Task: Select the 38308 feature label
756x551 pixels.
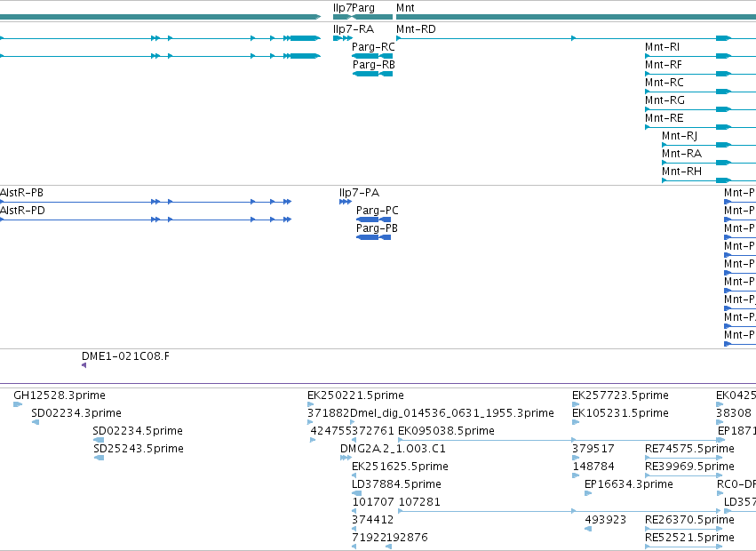Action: 733,413
